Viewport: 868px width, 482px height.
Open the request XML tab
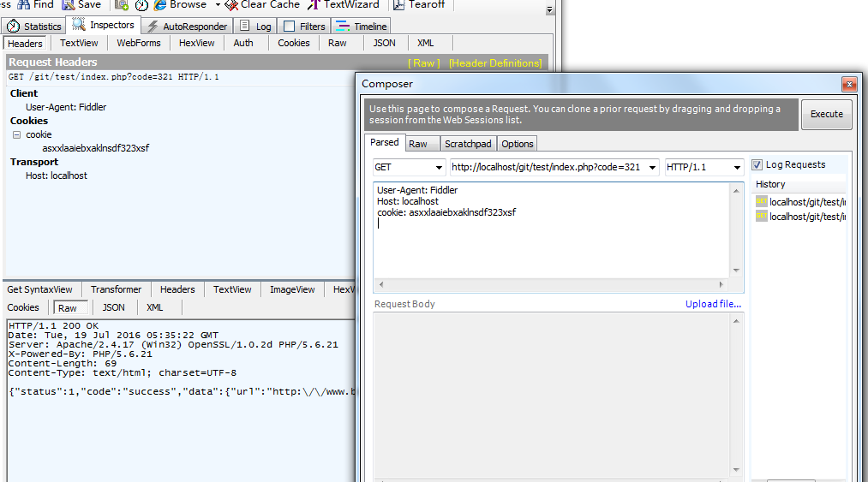(425, 43)
